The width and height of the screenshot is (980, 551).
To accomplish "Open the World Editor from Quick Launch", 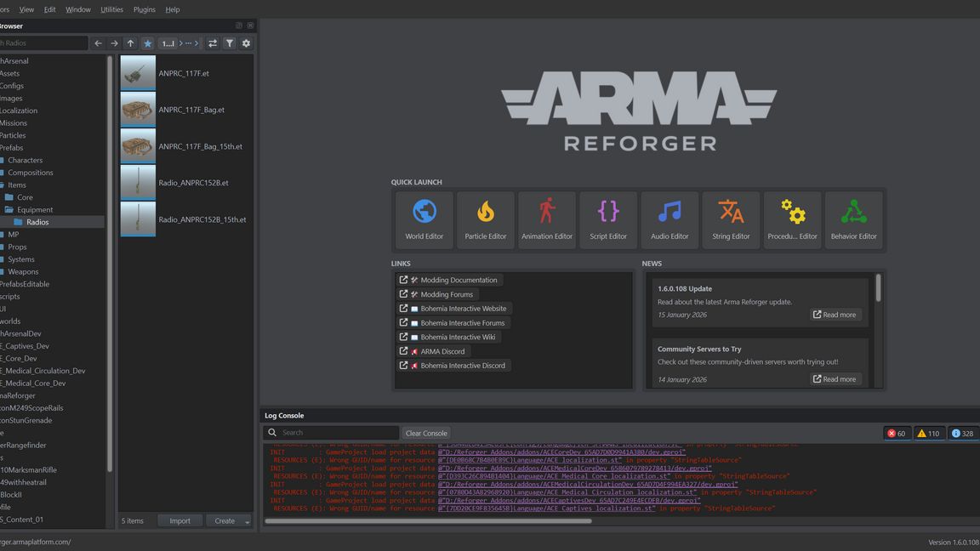I will pos(424,219).
